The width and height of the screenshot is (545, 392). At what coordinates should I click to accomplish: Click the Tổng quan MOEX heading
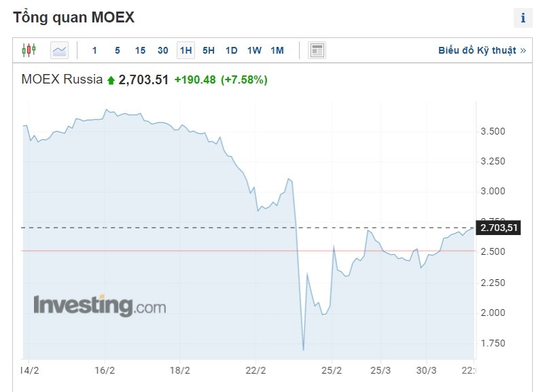[x=73, y=18]
